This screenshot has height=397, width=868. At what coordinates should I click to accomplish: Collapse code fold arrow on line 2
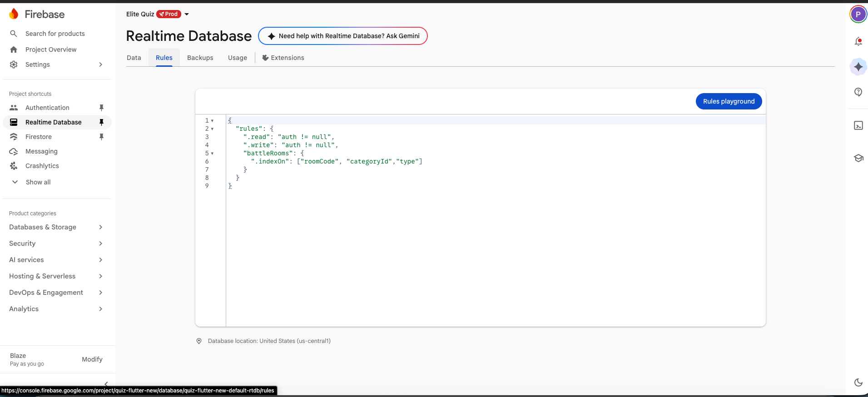[x=212, y=129]
